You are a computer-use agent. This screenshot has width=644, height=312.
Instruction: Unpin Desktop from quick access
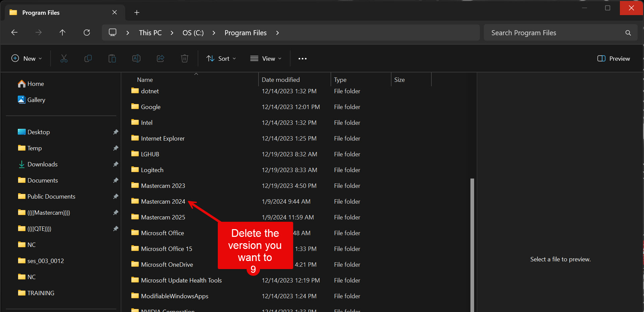(x=116, y=132)
